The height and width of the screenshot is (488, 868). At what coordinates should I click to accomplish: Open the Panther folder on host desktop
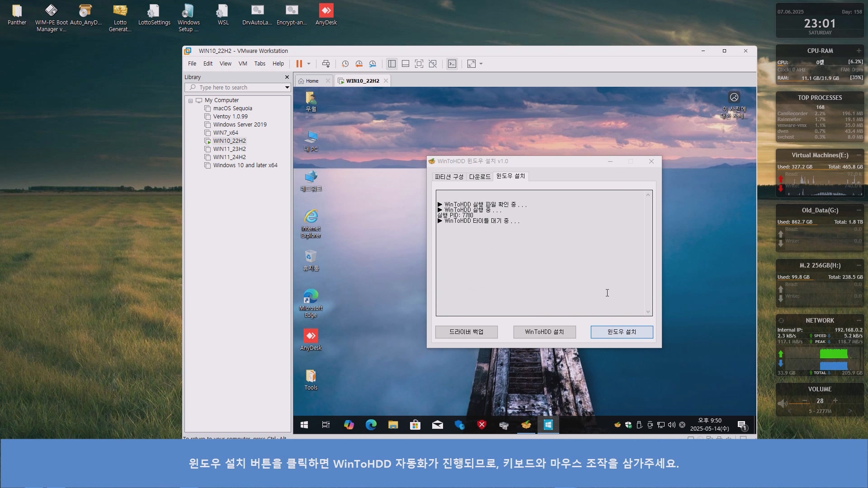point(17,14)
